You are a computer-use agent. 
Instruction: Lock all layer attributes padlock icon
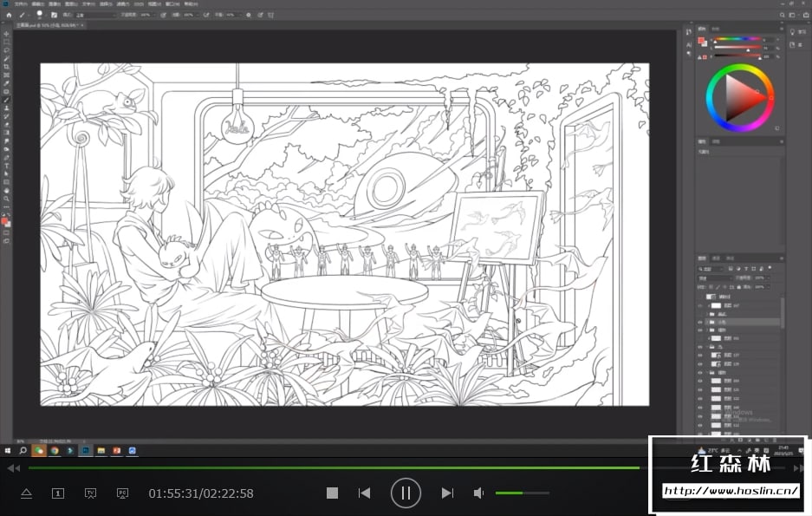tap(739, 287)
